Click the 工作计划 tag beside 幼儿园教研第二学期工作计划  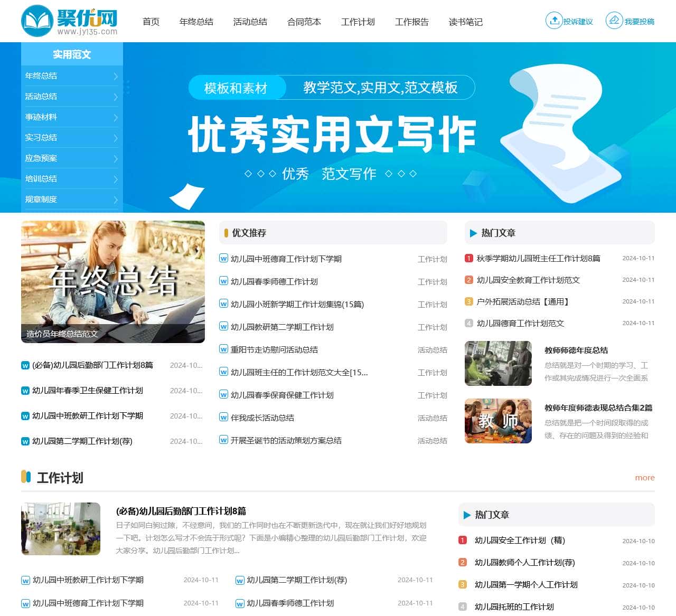point(432,327)
